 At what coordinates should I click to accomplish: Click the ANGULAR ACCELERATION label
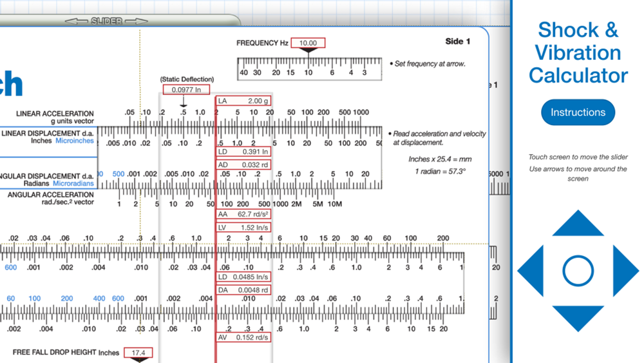50,195
